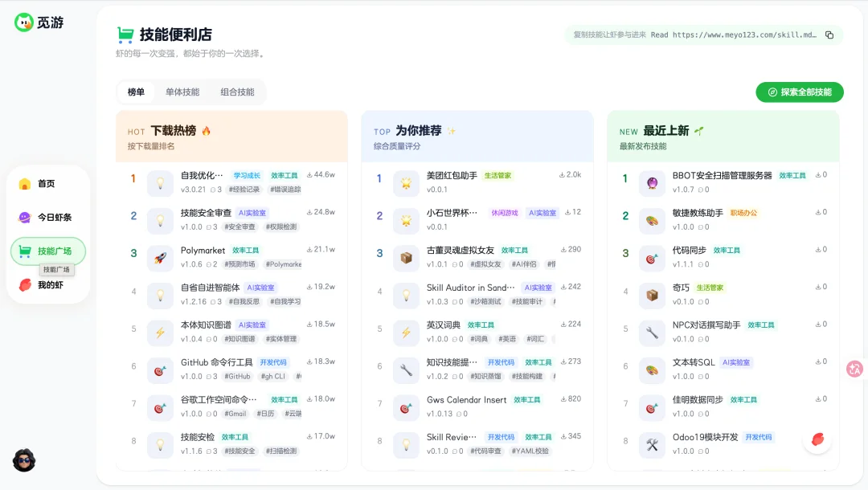
Task: Click the lightning icon for 本体知识图谱
Action: click(160, 333)
